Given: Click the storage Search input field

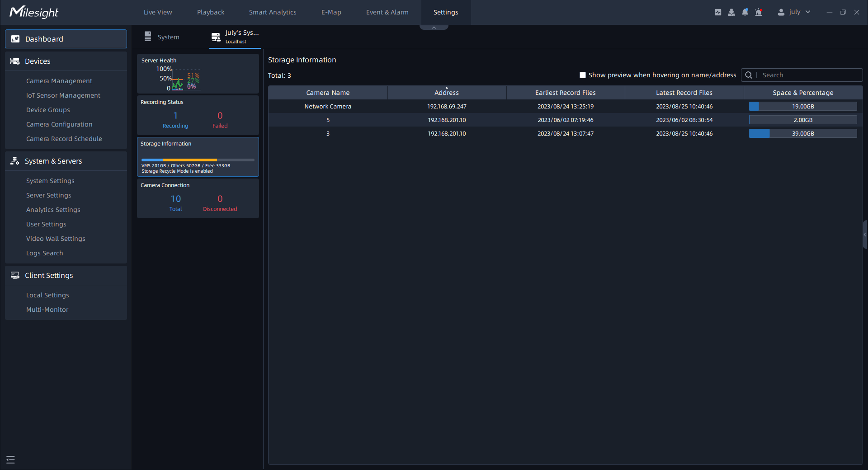Looking at the screenshot, I should pos(809,75).
